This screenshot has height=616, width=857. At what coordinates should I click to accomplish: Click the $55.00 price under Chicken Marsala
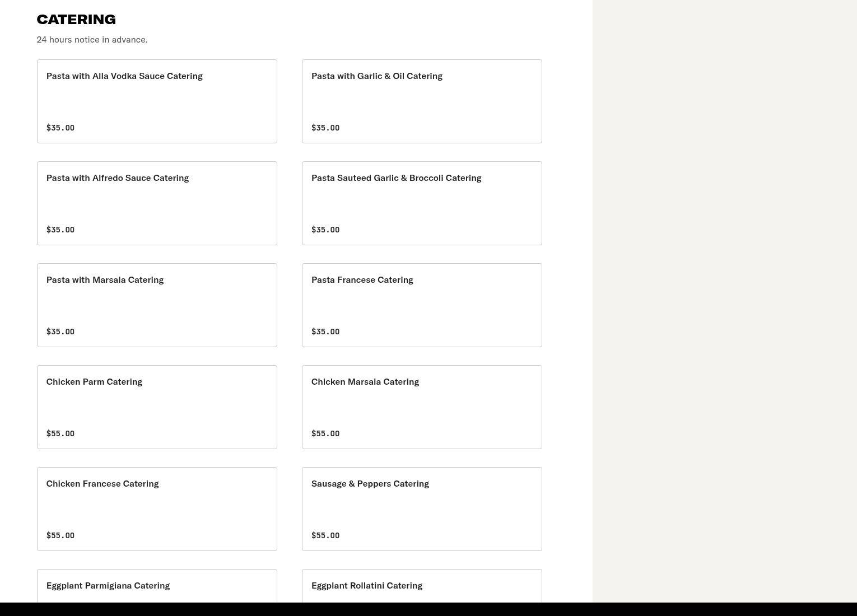click(325, 433)
